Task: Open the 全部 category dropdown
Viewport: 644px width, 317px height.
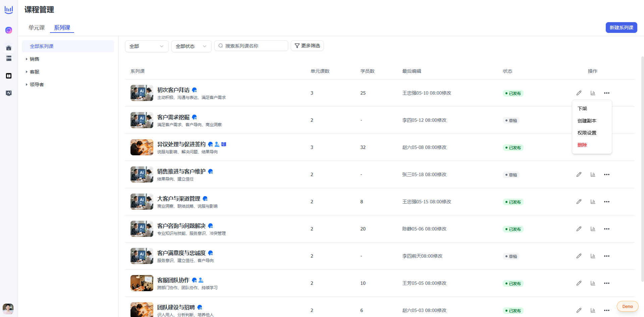Action: coord(147,46)
